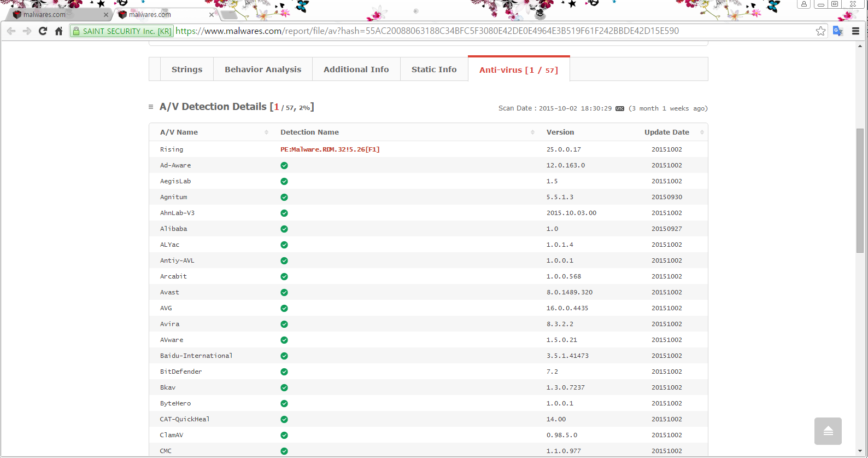Click Alibaba update date 20150927
This screenshot has width=868, height=458.
[x=667, y=229]
